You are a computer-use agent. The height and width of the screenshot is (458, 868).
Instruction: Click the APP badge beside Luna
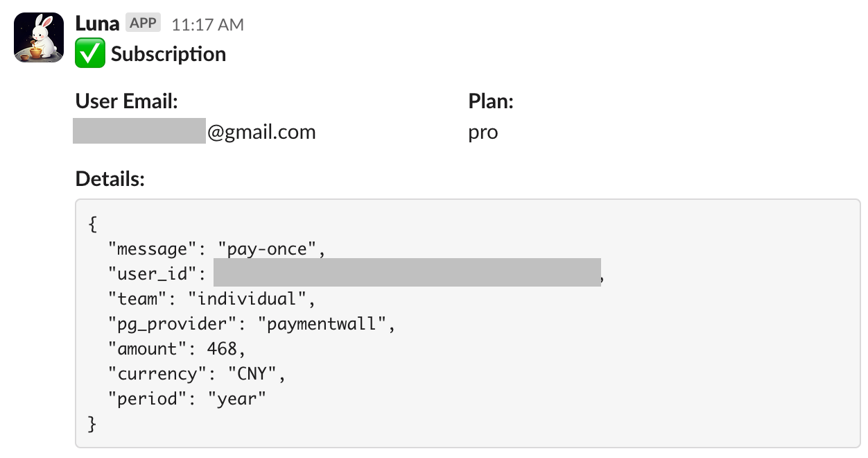click(144, 23)
